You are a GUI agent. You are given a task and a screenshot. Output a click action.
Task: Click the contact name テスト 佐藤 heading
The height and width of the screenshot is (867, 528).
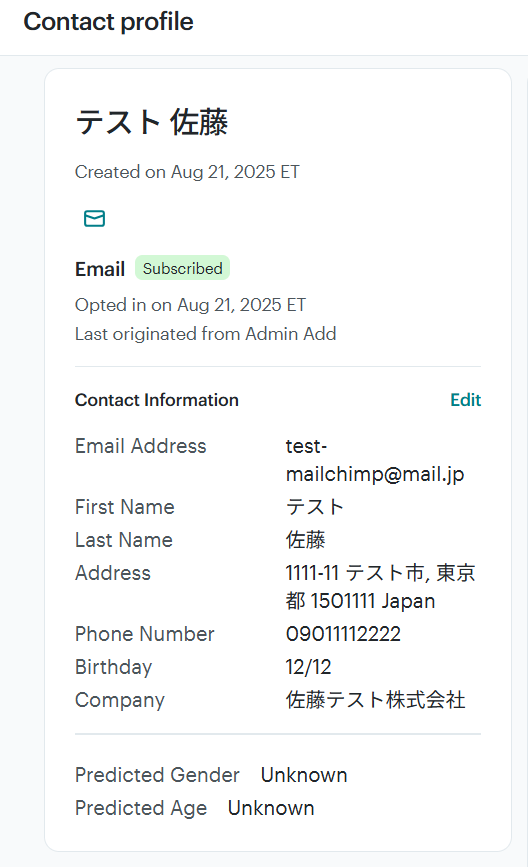point(151,122)
